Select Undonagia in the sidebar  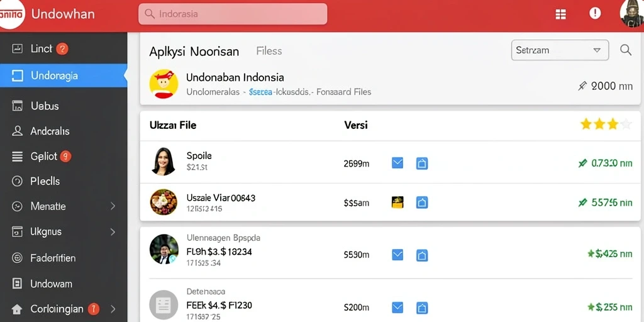[64, 75]
